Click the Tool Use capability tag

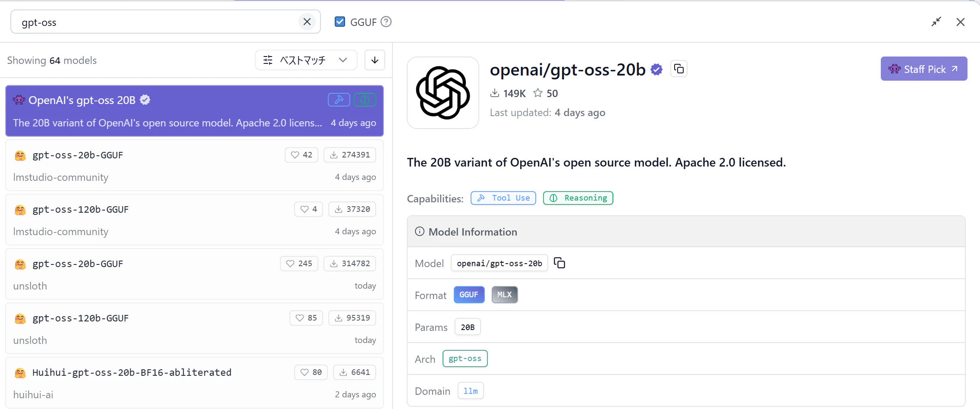(503, 198)
